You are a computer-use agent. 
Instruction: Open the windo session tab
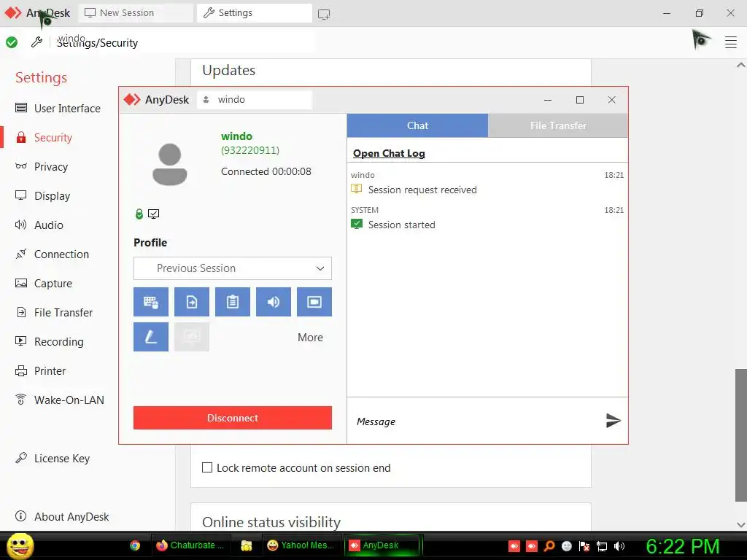pyautogui.click(x=255, y=99)
